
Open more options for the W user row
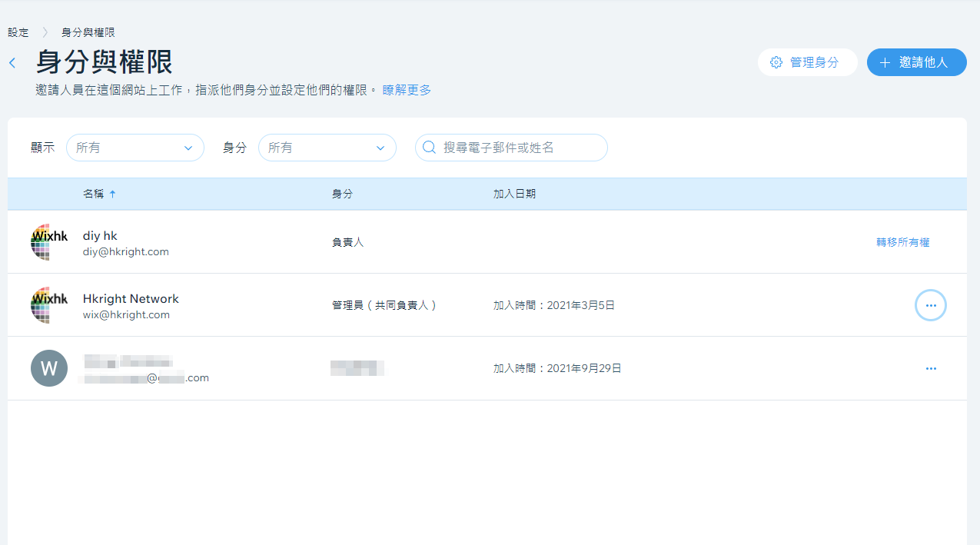[x=930, y=369]
